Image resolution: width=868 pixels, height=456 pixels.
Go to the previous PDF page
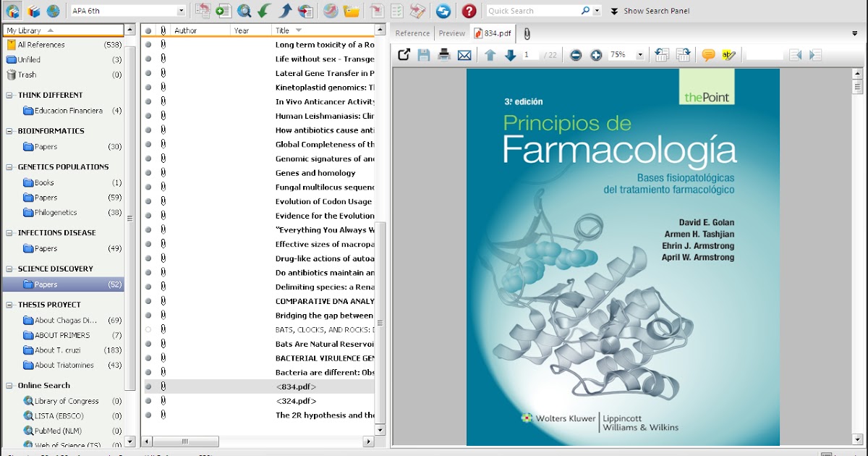(x=490, y=55)
